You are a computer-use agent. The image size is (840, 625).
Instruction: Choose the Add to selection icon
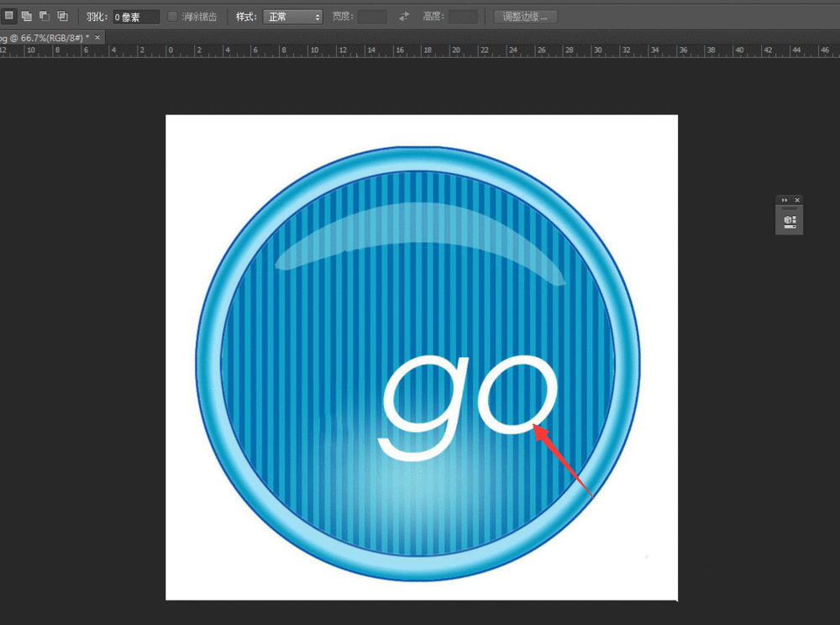tap(27, 16)
